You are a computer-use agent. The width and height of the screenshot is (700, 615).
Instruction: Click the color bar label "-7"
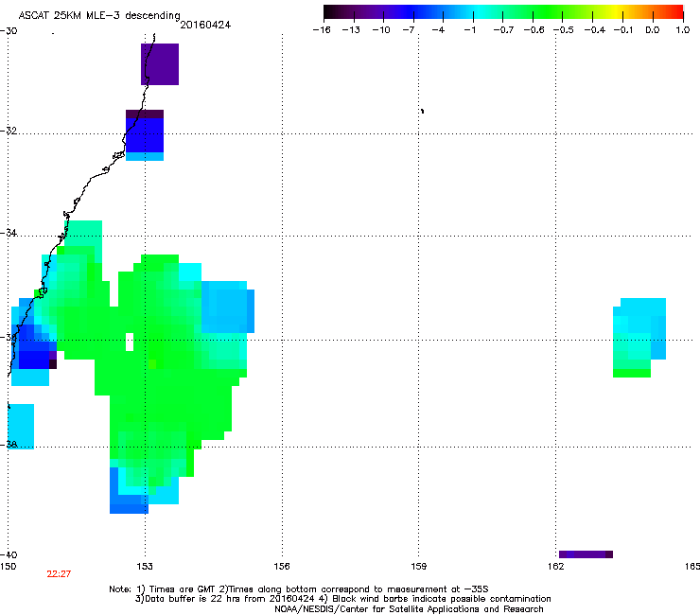[x=409, y=30]
